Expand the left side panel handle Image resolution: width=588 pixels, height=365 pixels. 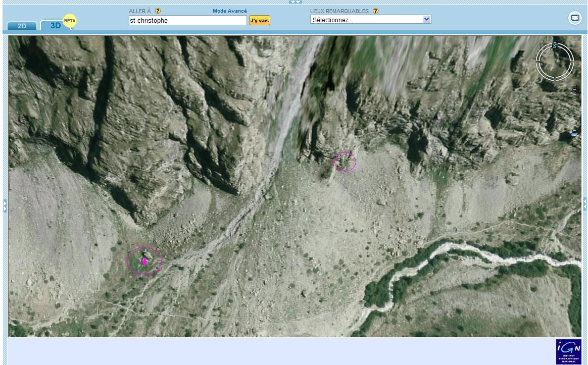click(5, 205)
